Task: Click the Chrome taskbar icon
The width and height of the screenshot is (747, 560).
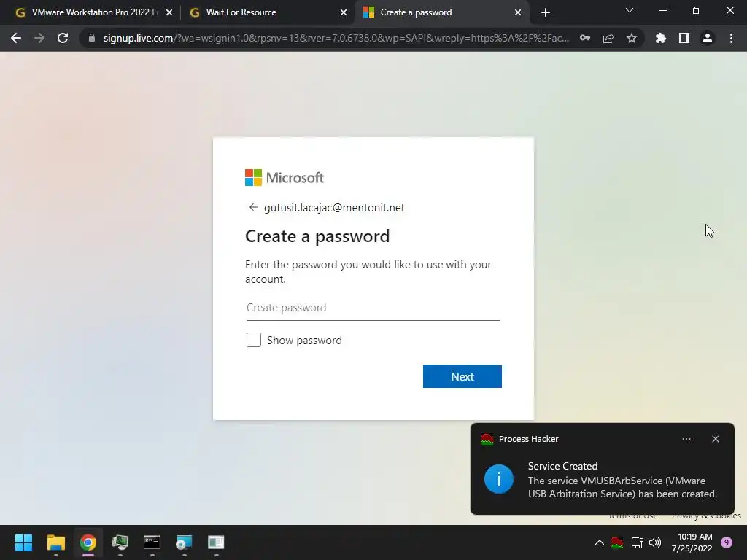Action: point(88,542)
